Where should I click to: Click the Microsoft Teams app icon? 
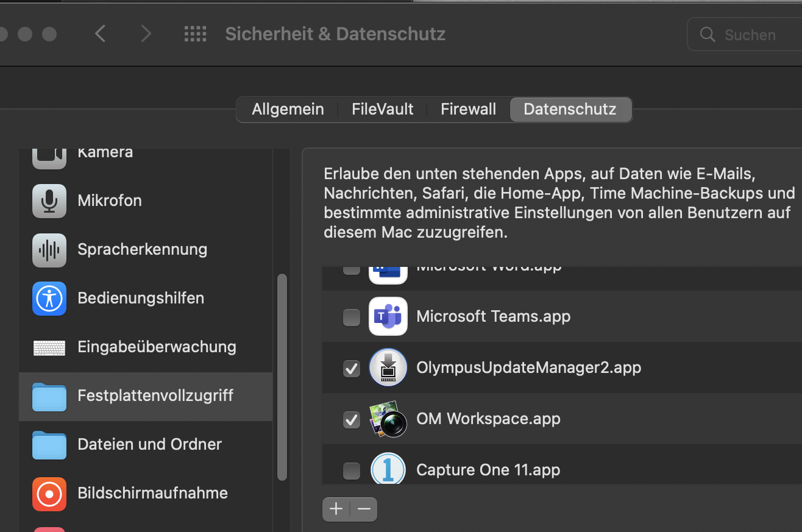[388, 316]
